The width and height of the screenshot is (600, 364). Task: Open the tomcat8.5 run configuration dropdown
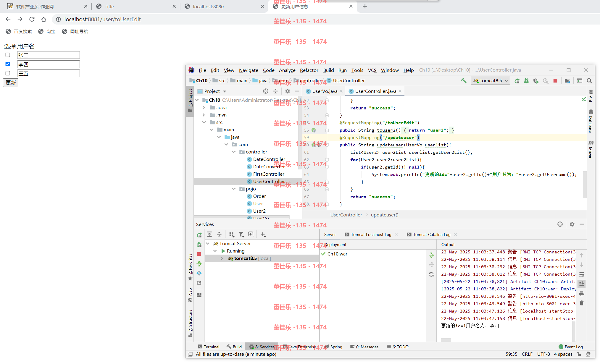pyautogui.click(x=491, y=81)
